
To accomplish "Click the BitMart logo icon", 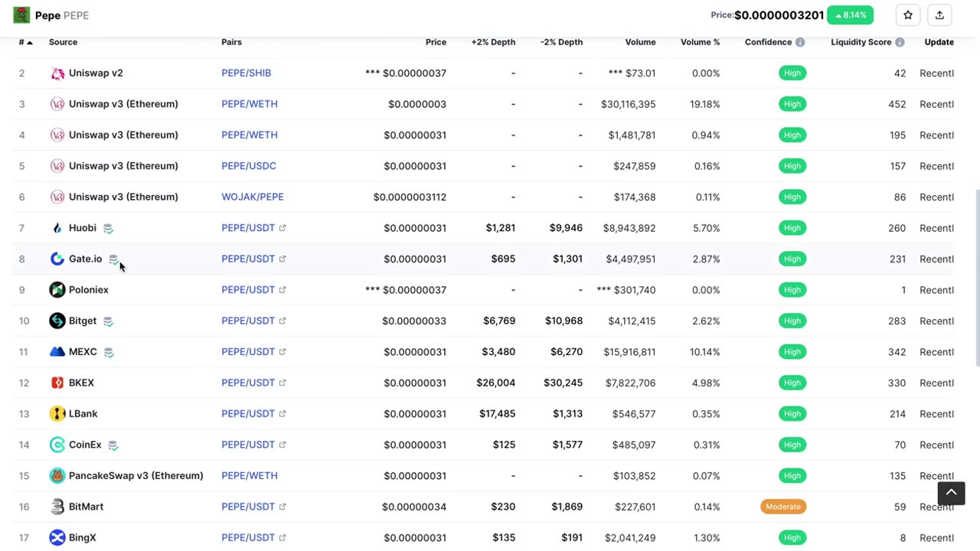I will pos(57,507).
